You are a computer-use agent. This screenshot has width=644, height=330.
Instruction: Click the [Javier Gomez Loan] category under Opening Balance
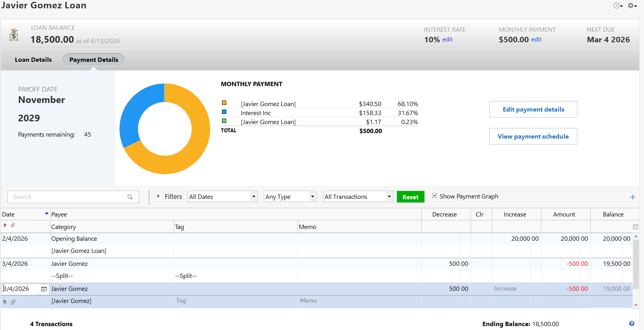79,251
